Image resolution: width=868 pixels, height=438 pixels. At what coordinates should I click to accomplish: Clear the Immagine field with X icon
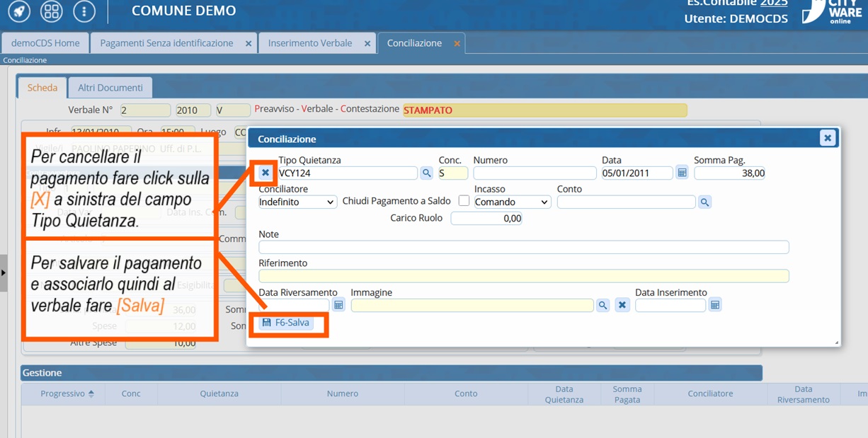click(x=622, y=305)
